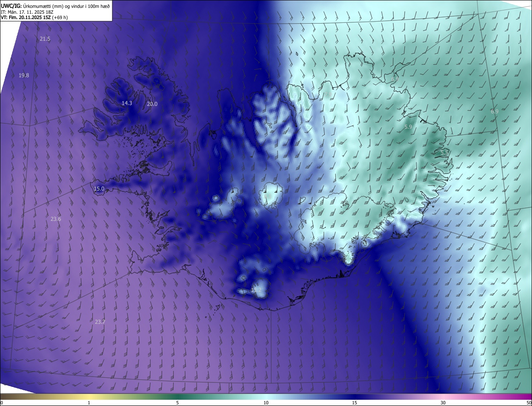Image resolution: width=532 pixels, height=406 pixels.
Task: Click the 50 tick label on the color scale
Action: pos(529,403)
